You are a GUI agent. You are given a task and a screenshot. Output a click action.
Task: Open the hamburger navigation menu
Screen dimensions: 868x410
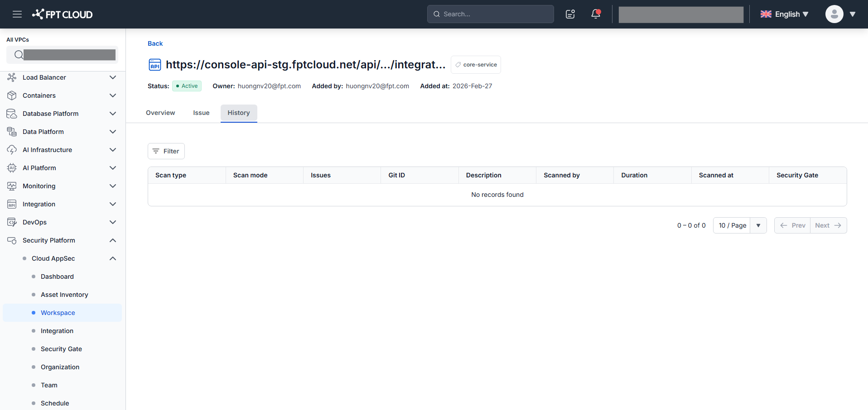tap(17, 14)
